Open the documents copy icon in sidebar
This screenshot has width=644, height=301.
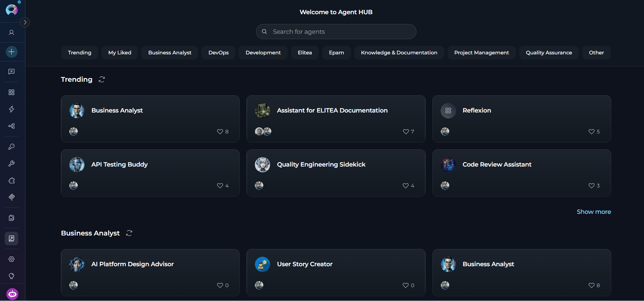(11, 218)
